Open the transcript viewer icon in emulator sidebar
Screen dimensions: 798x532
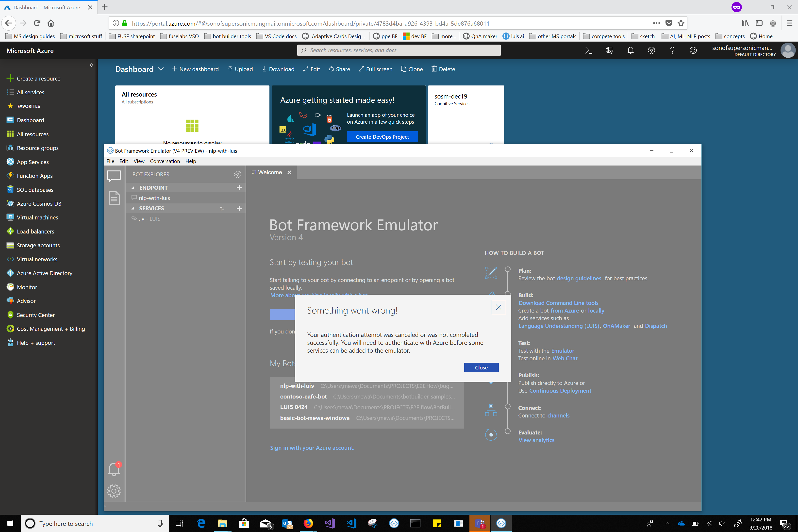[x=114, y=198]
